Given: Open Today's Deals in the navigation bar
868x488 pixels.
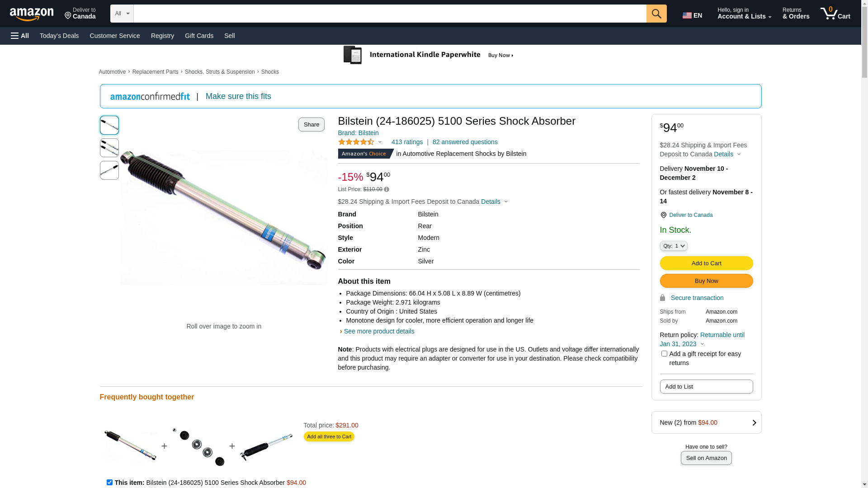Looking at the screenshot, I should [59, 36].
